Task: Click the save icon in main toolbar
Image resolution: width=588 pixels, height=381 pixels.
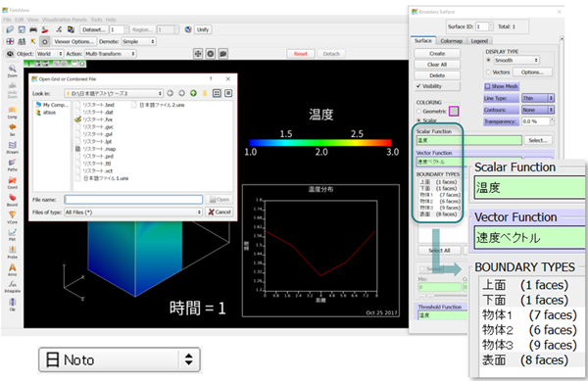Action: (x=22, y=29)
